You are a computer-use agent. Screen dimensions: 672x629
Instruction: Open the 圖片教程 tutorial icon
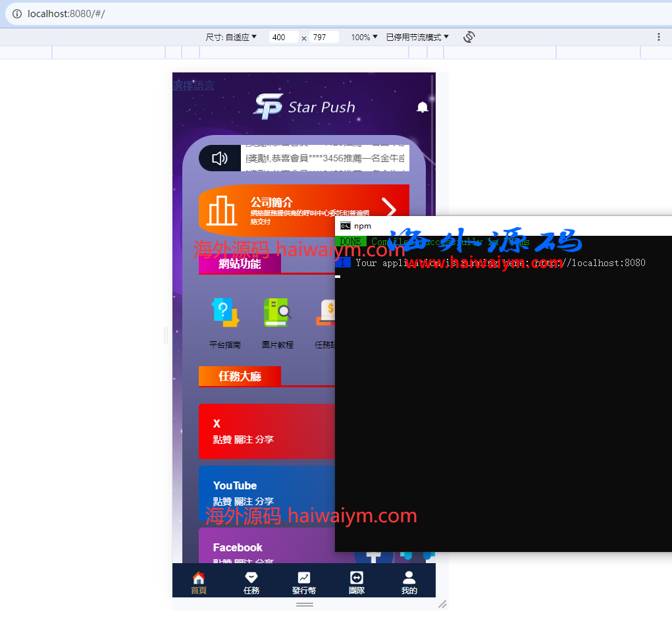click(277, 314)
